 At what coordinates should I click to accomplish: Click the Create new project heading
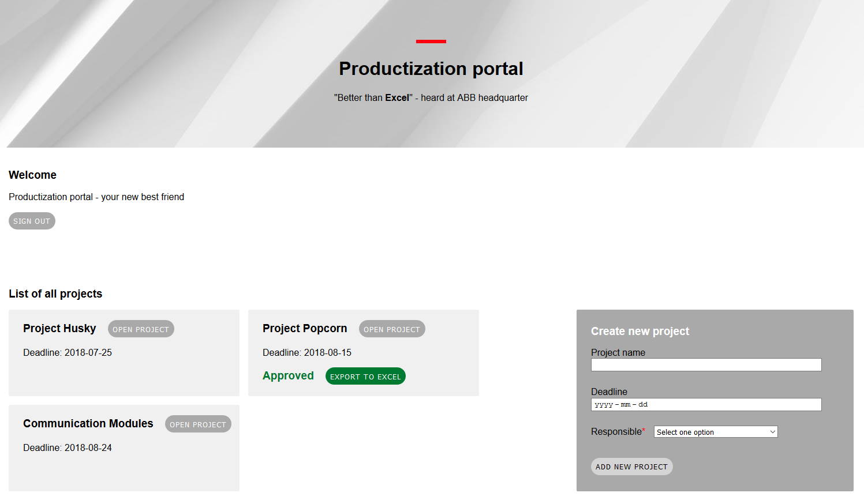tap(640, 331)
